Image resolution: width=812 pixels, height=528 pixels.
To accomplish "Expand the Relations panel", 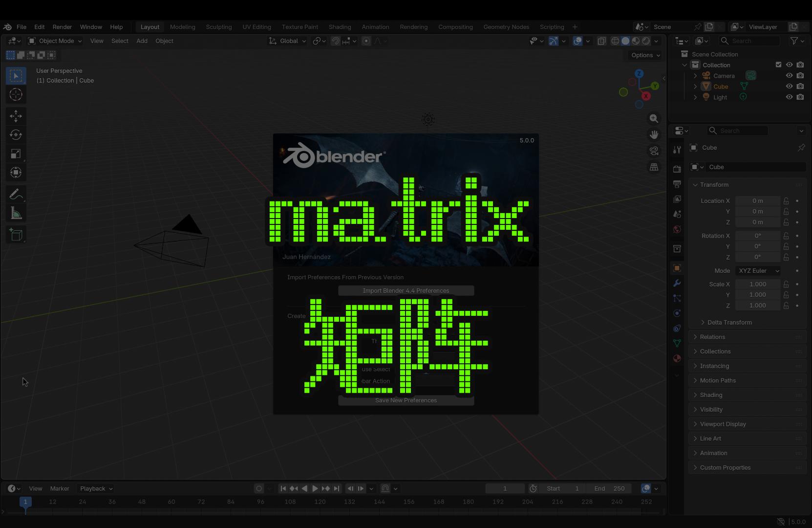I will pyautogui.click(x=712, y=337).
